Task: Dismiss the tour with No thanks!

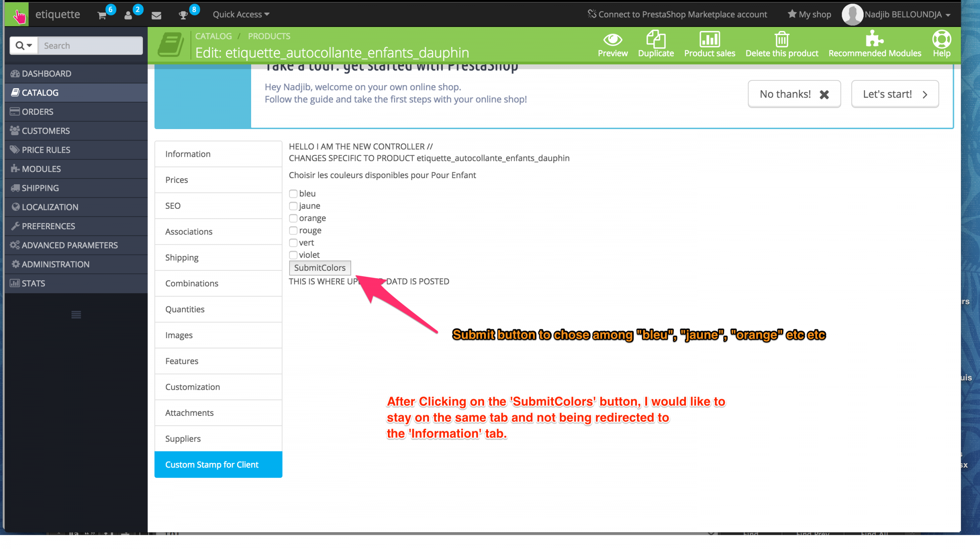Action: [794, 94]
